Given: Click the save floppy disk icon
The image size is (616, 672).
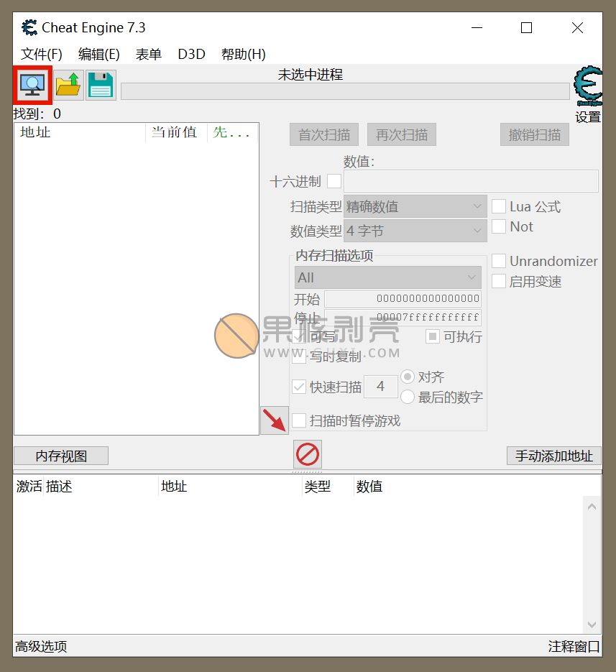Looking at the screenshot, I should (x=101, y=85).
